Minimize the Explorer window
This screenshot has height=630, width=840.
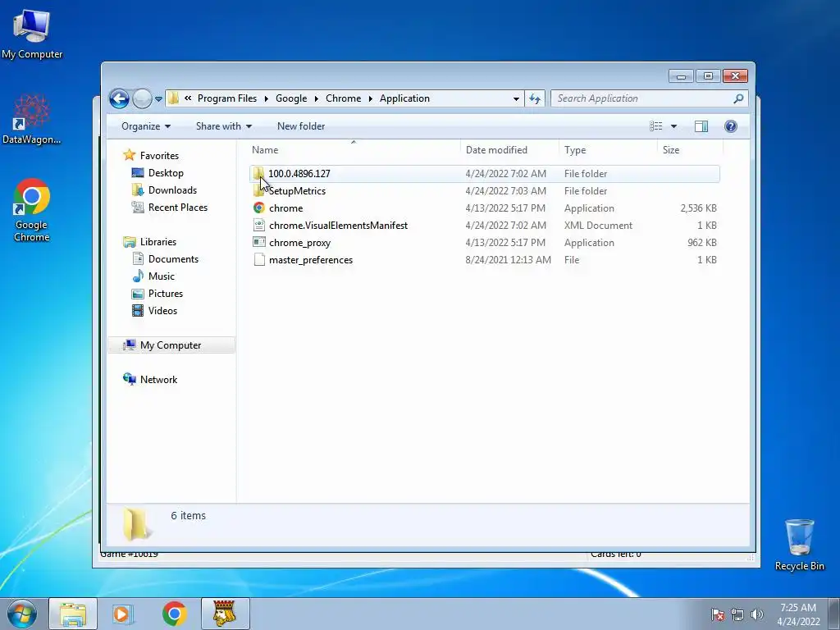681,76
